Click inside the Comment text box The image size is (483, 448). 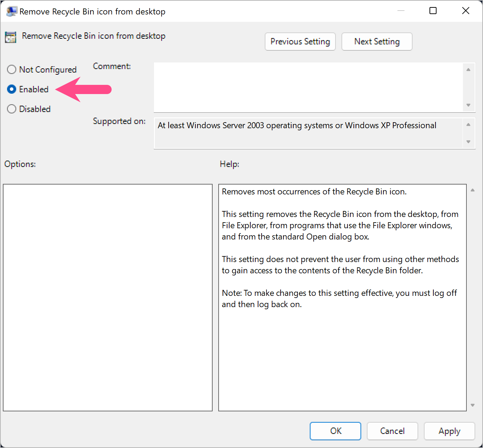click(x=308, y=87)
